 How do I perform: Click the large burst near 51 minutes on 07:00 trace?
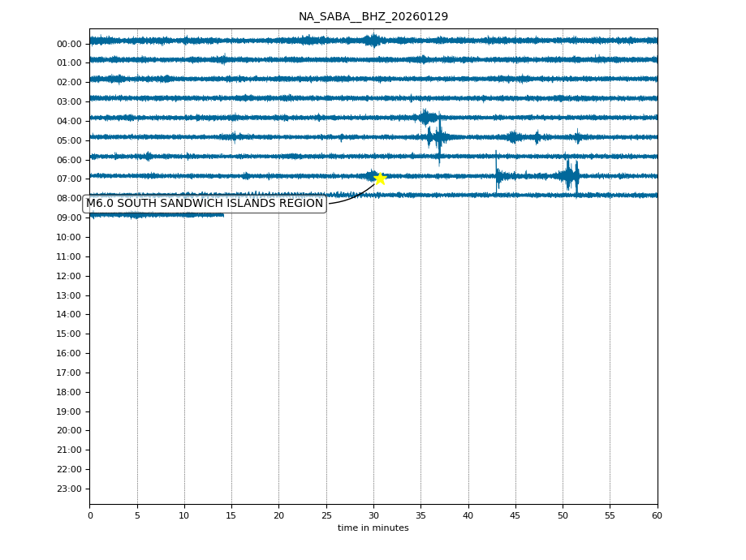click(570, 175)
